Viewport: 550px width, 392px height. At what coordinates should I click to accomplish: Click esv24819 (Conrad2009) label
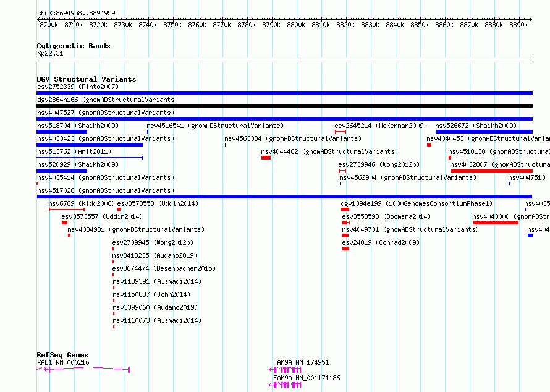point(381,242)
